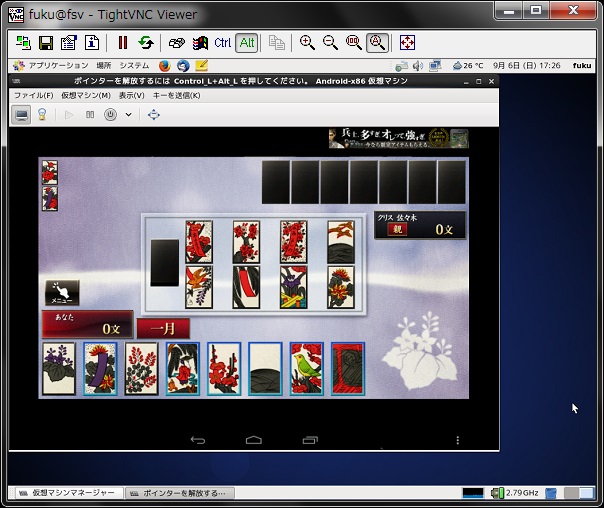The image size is (604, 508).
Task: Click the refresh screen icon in TightVNC toolbar
Action: click(146, 42)
